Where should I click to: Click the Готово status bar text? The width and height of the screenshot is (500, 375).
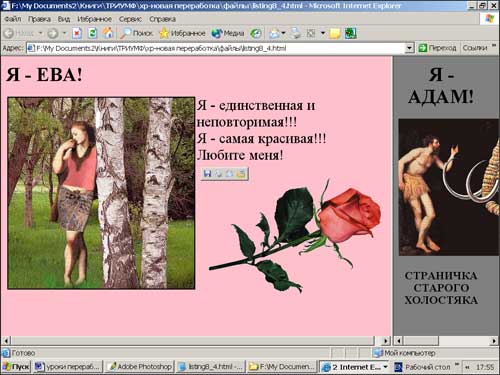(23, 353)
